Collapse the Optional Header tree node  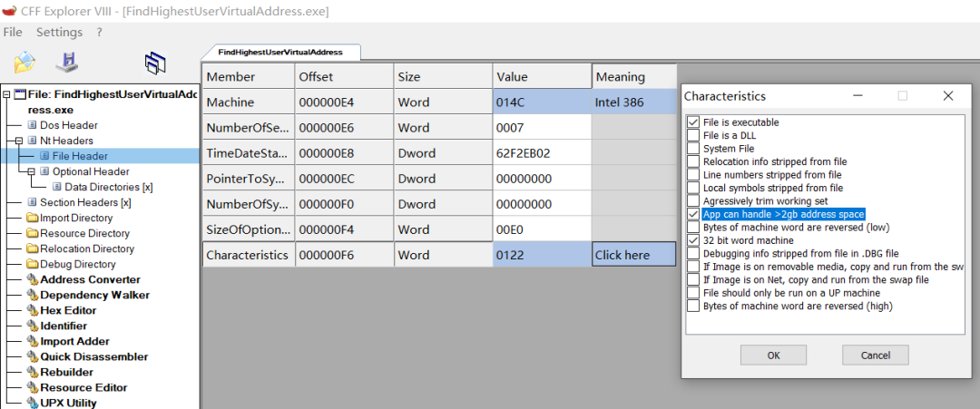pyautogui.click(x=31, y=171)
